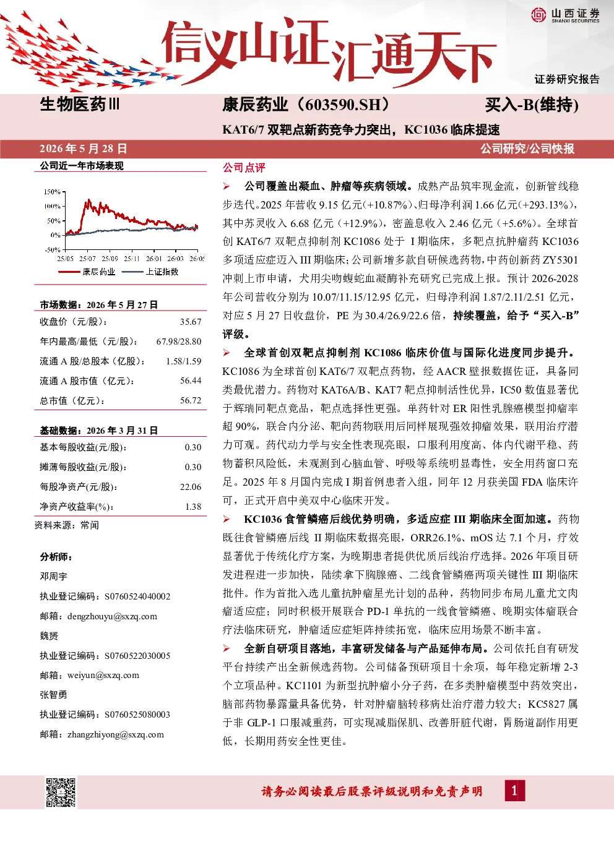614x868 pixels.
Task: Click the 收盘价（元/股） row label
Action: tap(73, 322)
